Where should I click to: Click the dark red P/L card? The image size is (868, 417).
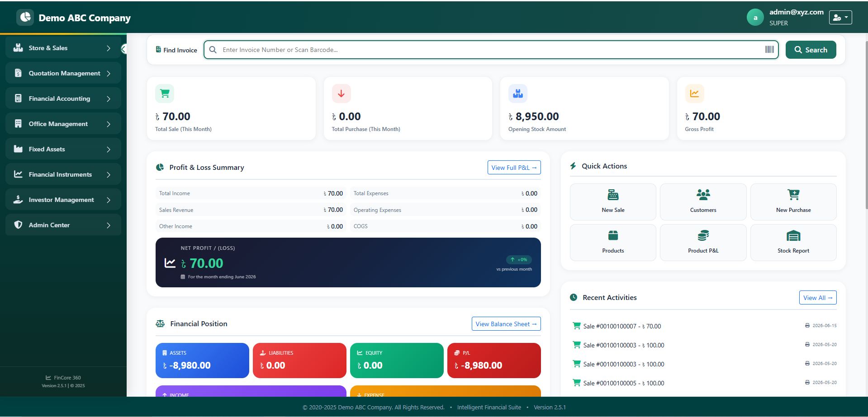[x=494, y=361]
